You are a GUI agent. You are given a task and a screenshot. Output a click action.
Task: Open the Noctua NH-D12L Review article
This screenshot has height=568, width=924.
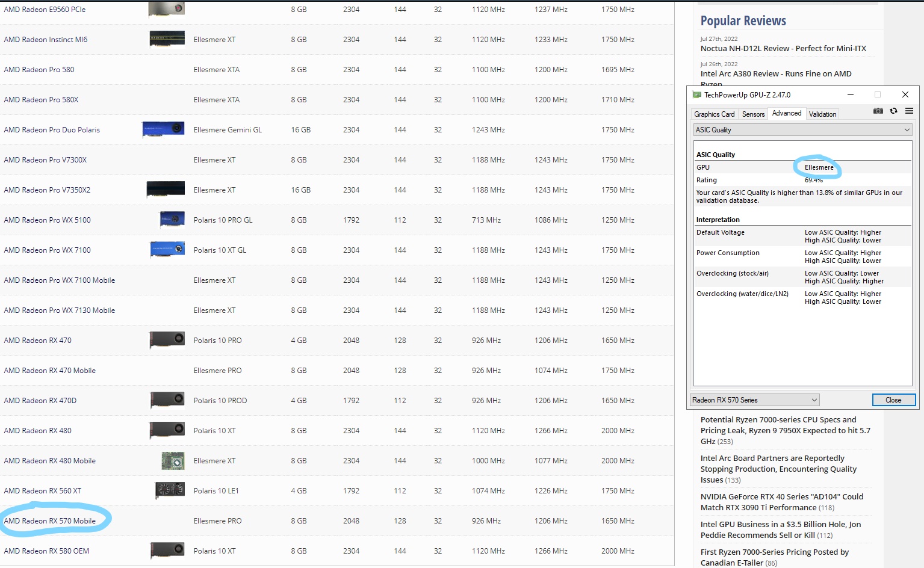tap(783, 49)
